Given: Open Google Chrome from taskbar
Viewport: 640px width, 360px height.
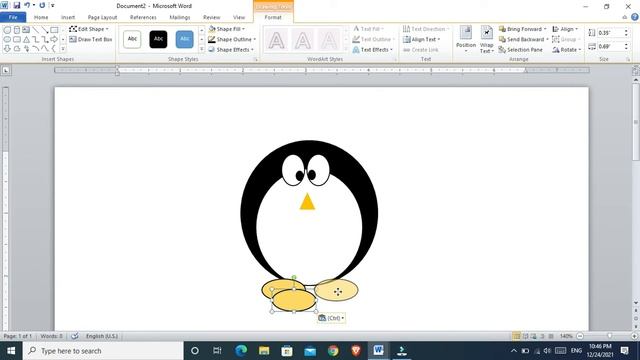Looking at the screenshot, I should pyautogui.click(x=333, y=351).
